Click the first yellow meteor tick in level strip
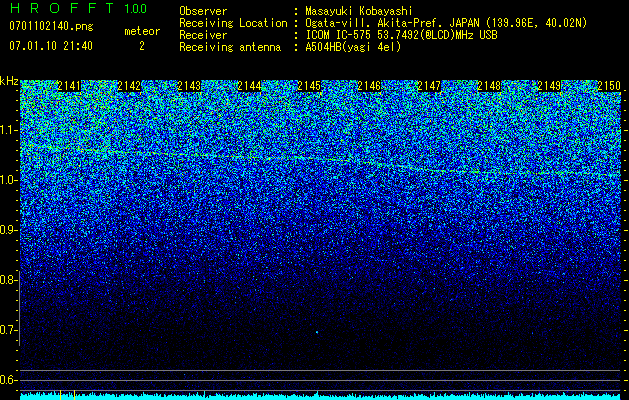Viewport: 629px width, 400px height. [60, 395]
